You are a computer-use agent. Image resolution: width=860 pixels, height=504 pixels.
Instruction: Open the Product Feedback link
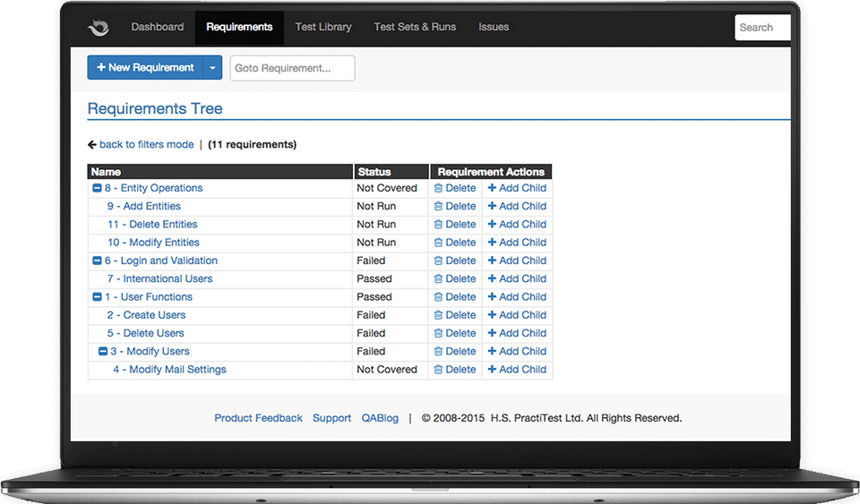pos(258,418)
